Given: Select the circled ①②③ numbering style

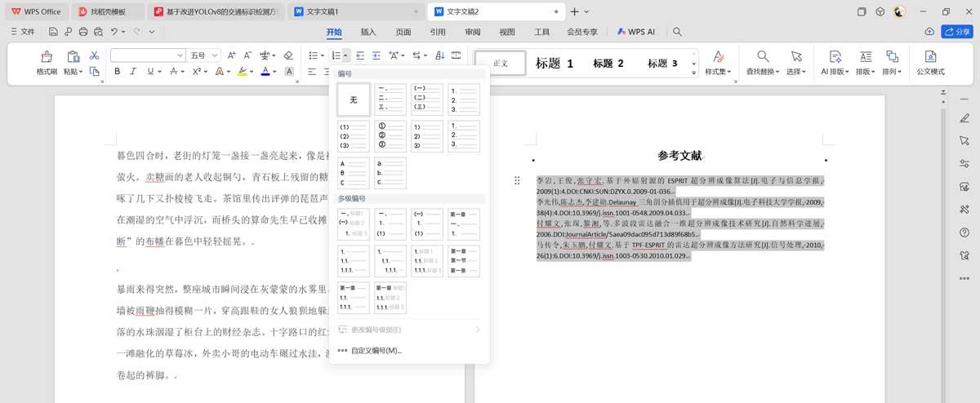Looking at the screenshot, I should coord(390,136).
